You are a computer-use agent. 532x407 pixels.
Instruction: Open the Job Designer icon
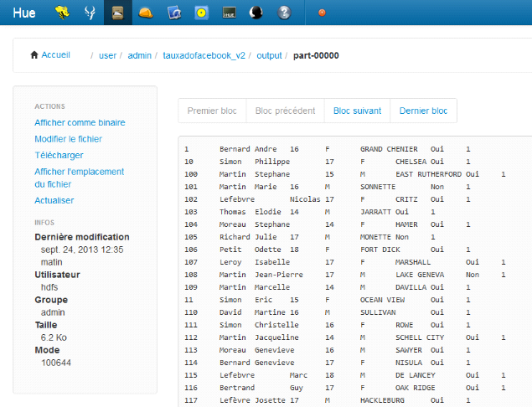pos(173,13)
